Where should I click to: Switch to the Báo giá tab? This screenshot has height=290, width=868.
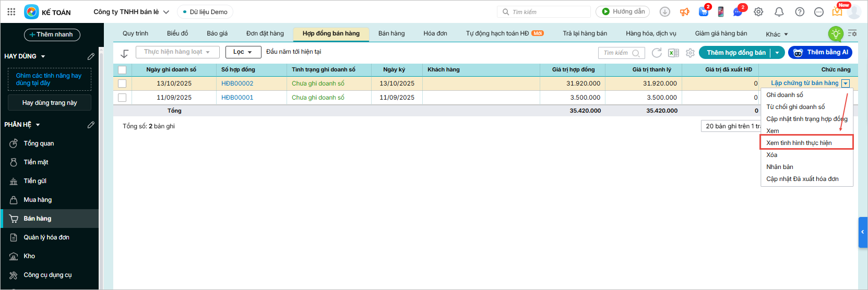pos(217,33)
